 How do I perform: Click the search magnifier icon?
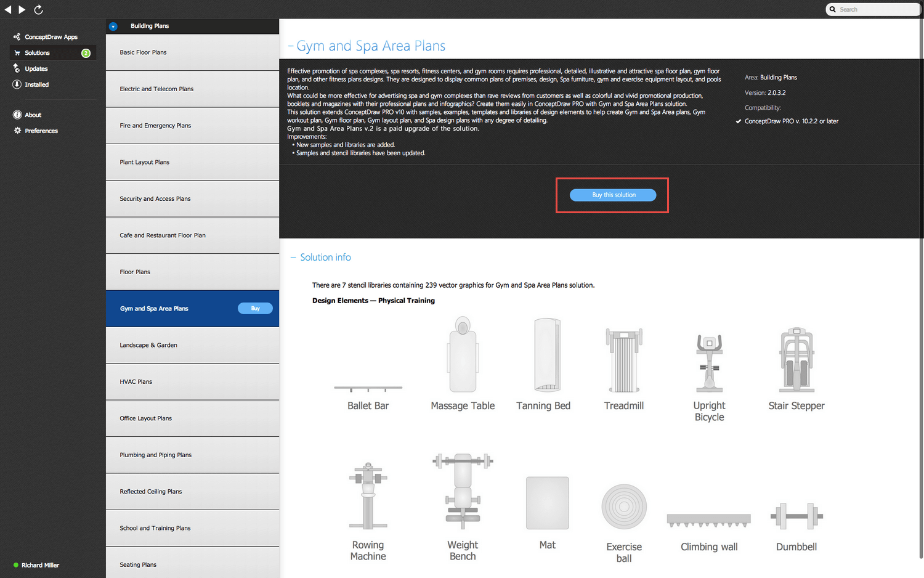click(x=833, y=9)
